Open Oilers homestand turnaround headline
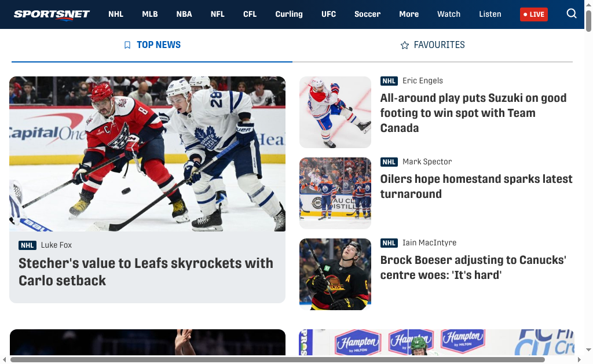Screen dimensions: 593x364 (x=476, y=186)
